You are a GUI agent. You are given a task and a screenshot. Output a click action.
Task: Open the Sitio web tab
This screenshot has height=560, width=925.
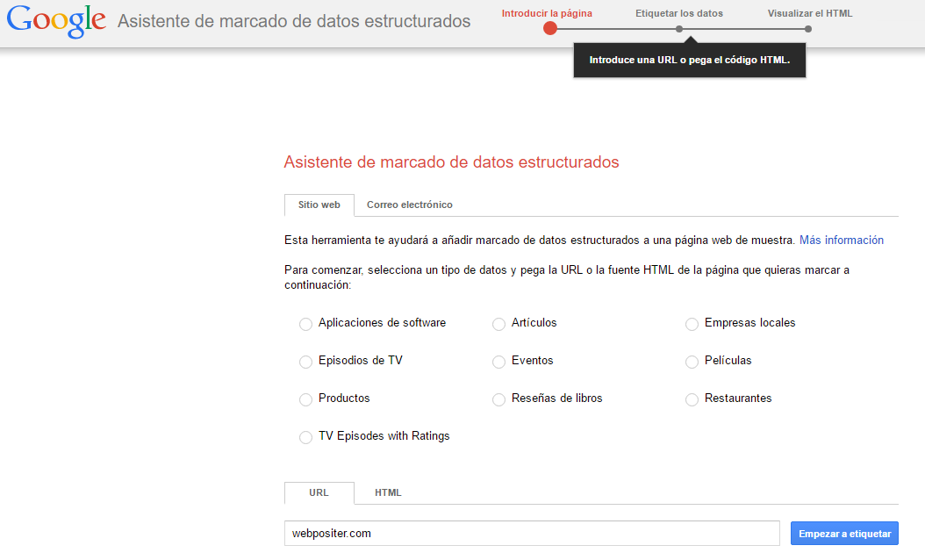pyautogui.click(x=319, y=205)
